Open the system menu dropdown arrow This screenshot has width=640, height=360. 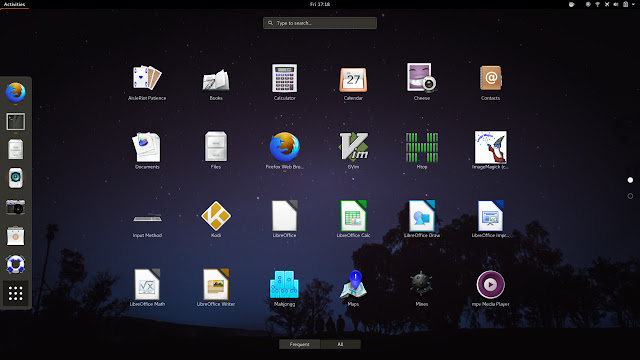click(x=634, y=4)
